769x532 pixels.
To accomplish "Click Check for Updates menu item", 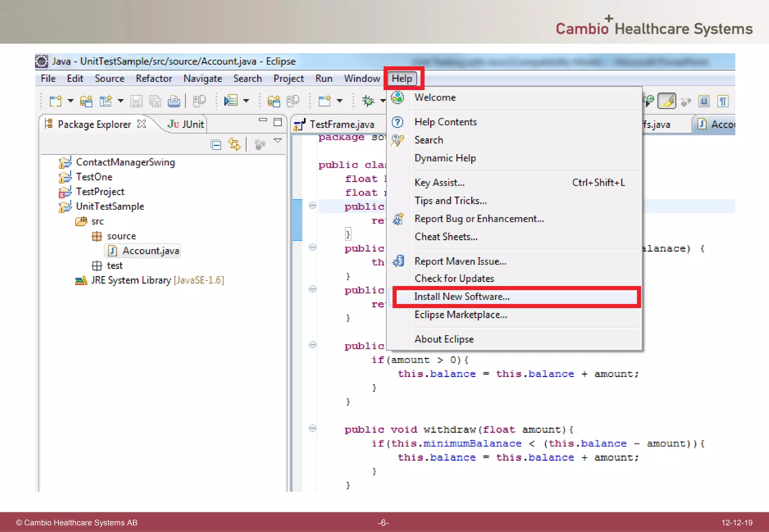I will 454,278.
